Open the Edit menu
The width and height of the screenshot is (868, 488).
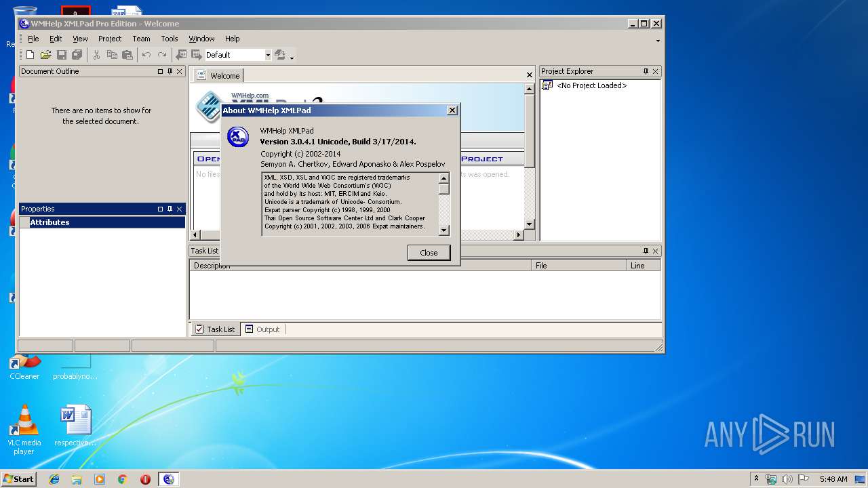click(x=56, y=39)
